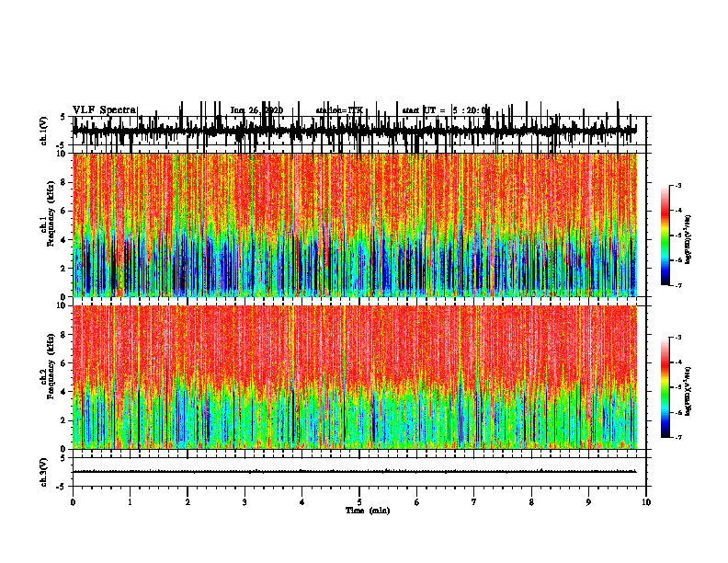Click the time axis tick label '8'
This screenshot has width=728, height=563.
pyautogui.click(x=531, y=502)
